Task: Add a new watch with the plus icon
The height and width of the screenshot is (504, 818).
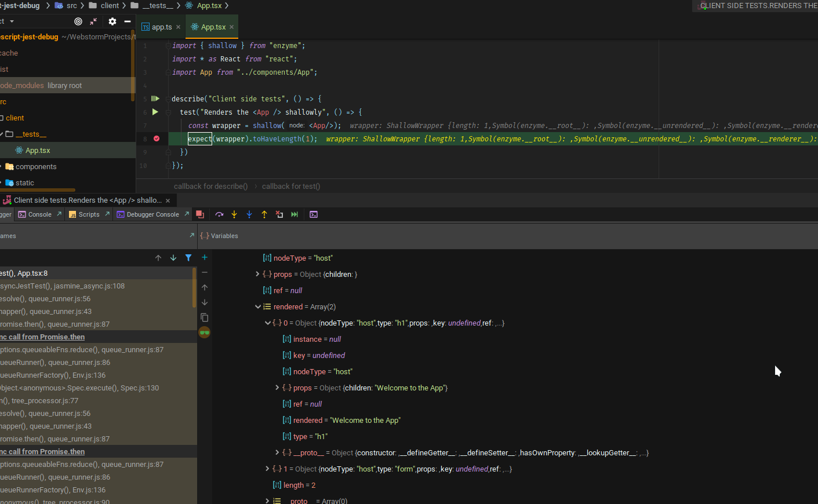Action: click(x=204, y=257)
